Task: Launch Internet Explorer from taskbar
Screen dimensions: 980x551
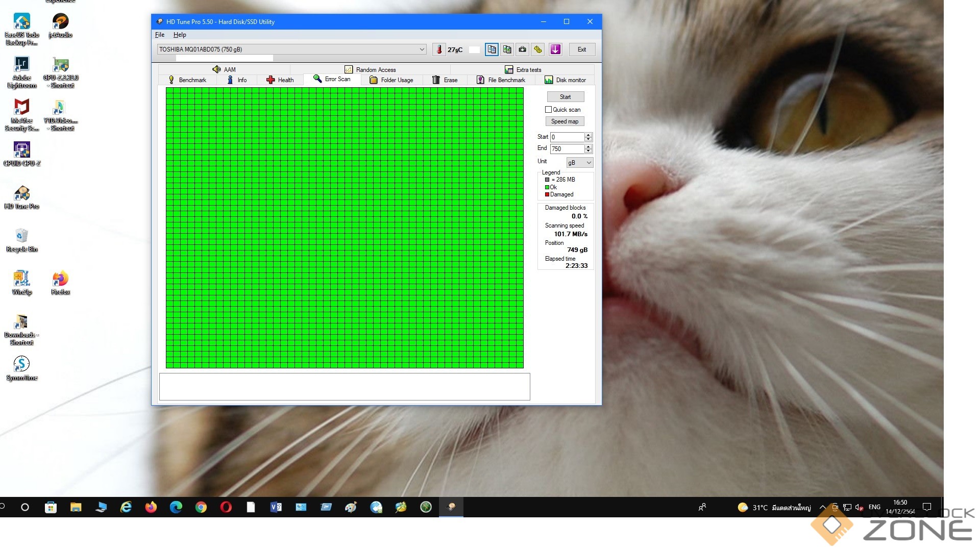Action: [x=126, y=507]
